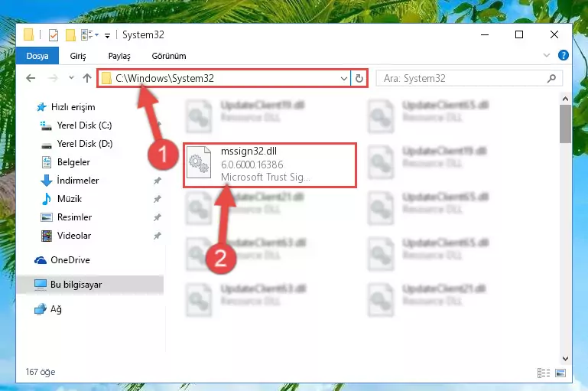Select Bu bilgisayar in the navigation pane
This screenshot has width=588, height=391.
(x=90, y=285)
